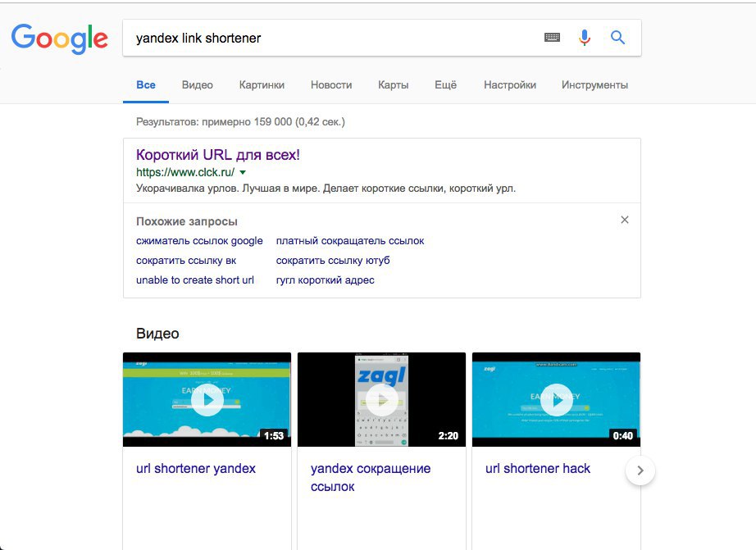Show next videos with carousel arrow
The width and height of the screenshot is (756, 550).
(x=640, y=470)
